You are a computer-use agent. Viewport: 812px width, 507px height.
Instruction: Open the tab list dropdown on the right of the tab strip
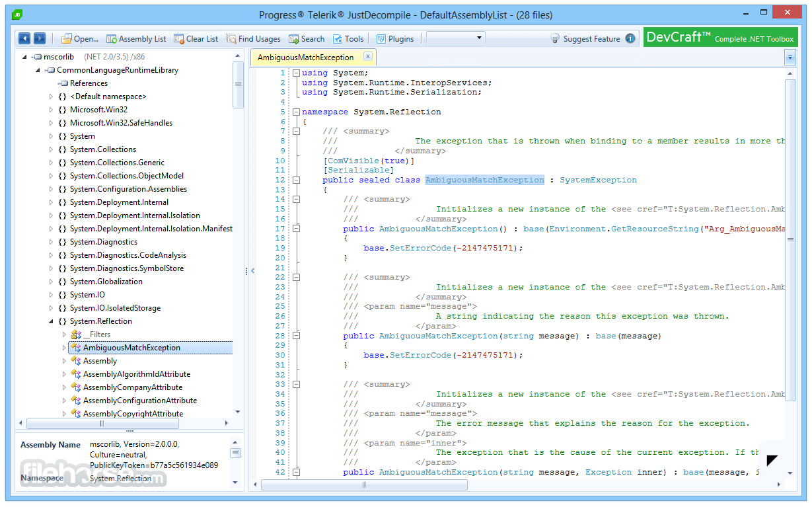[x=790, y=58]
